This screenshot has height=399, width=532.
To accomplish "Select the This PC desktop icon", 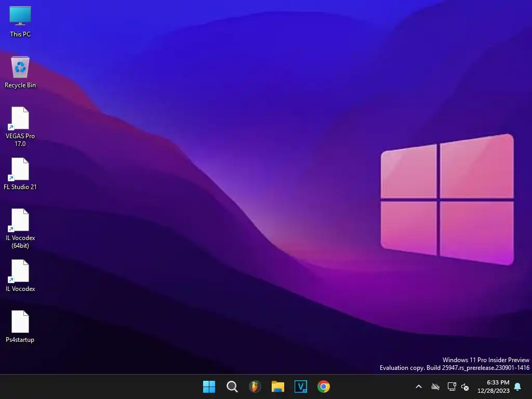I will click(20, 22).
